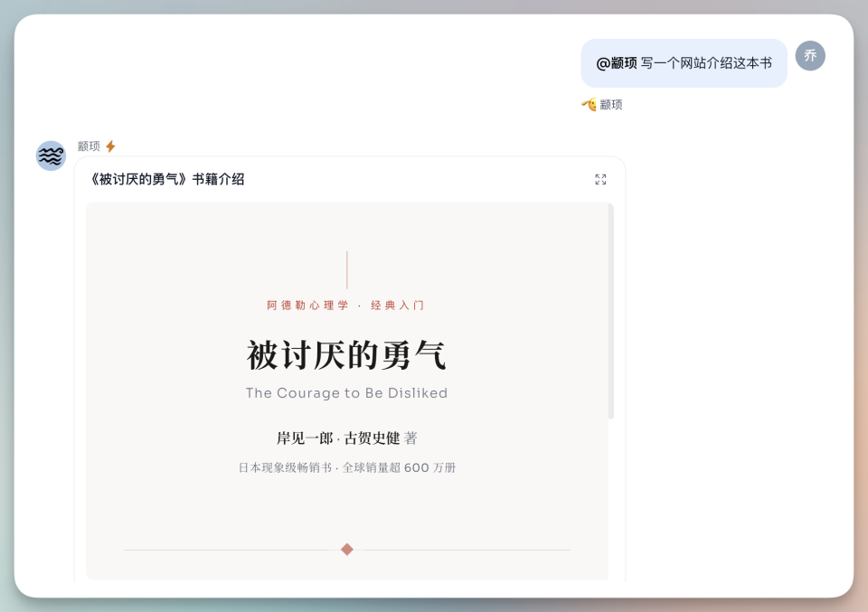The height and width of the screenshot is (612, 868).
Task: Click the fullscreen expand icon on artifact card
Action: [x=602, y=179]
